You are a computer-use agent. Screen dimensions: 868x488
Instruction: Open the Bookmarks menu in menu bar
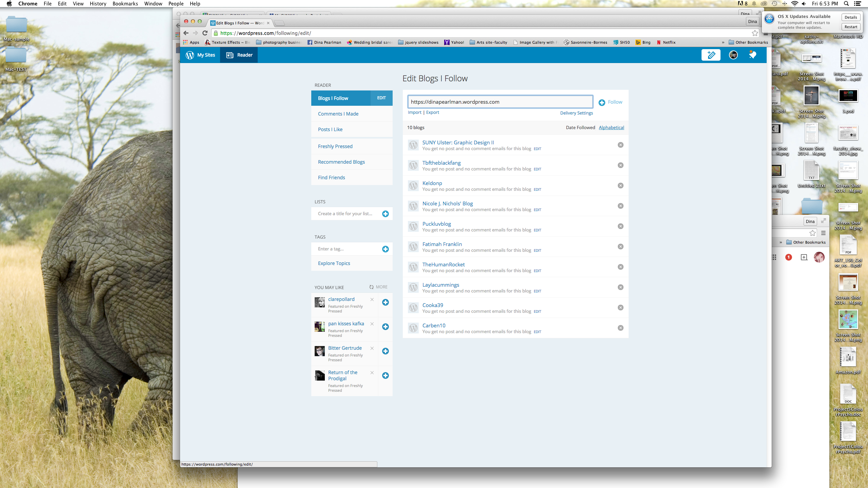coord(125,4)
